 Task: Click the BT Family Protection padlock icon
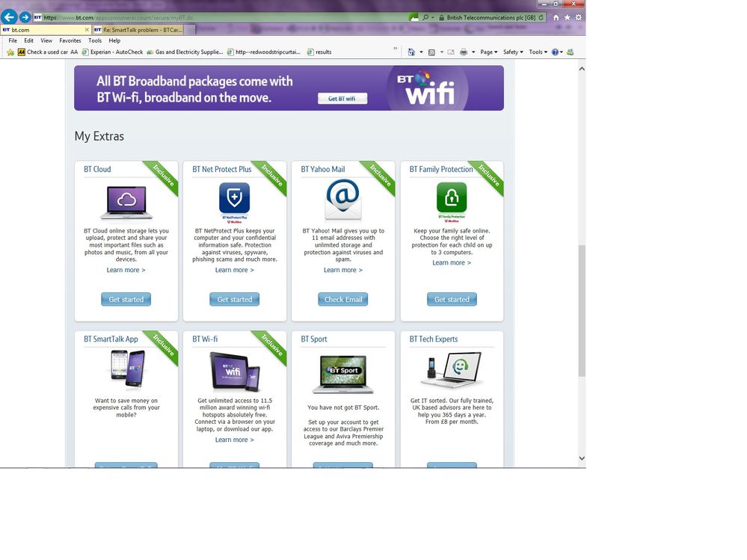click(452, 197)
